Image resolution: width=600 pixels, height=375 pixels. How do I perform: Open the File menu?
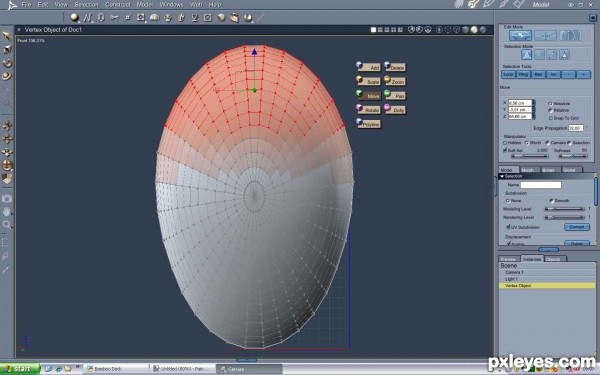pos(26,5)
